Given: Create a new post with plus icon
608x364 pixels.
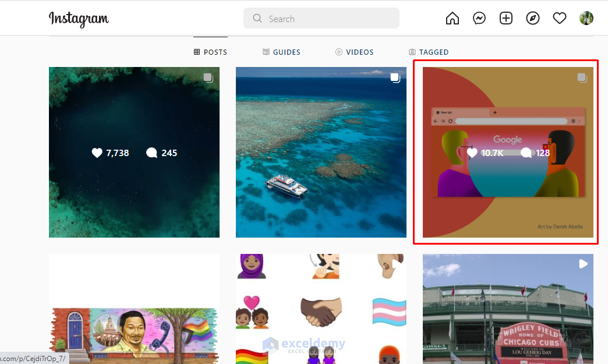Looking at the screenshot, I should pyautogui.click(x=506, y=18).
